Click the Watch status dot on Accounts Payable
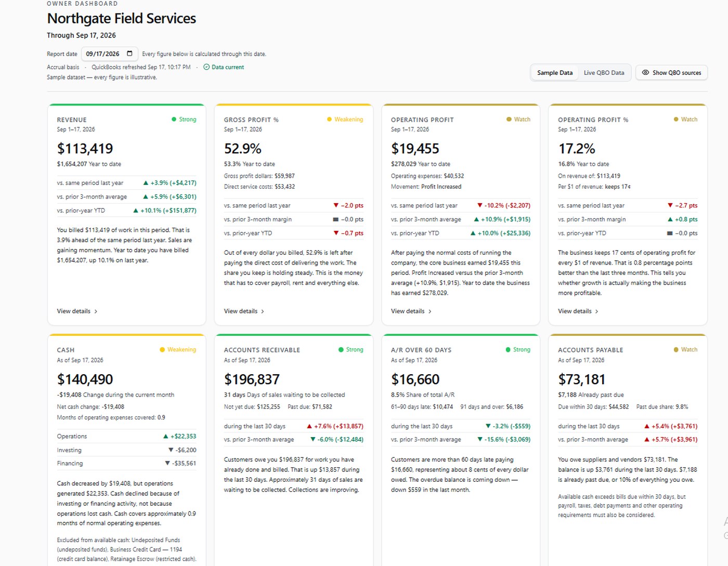The image size is (728, 566). click(x=676, y=350)
